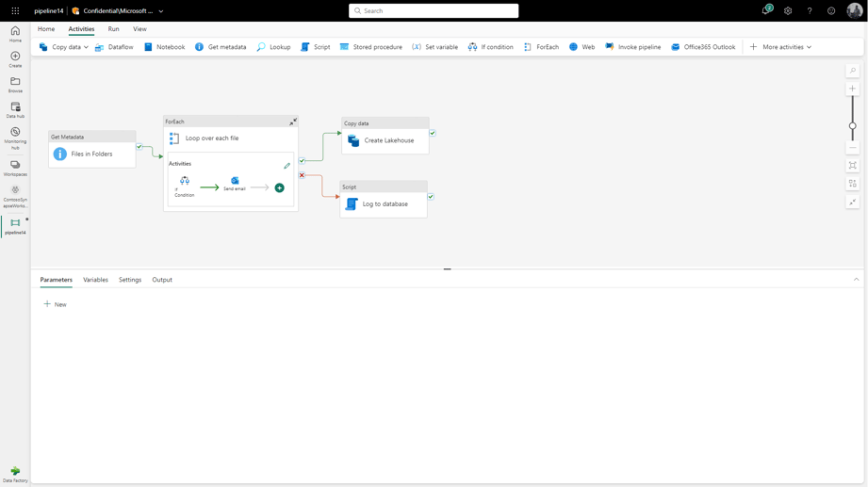Open the Run ribbon tab
Screen dimensions: 868x487
pyautogui.click(x=113, y=29)
